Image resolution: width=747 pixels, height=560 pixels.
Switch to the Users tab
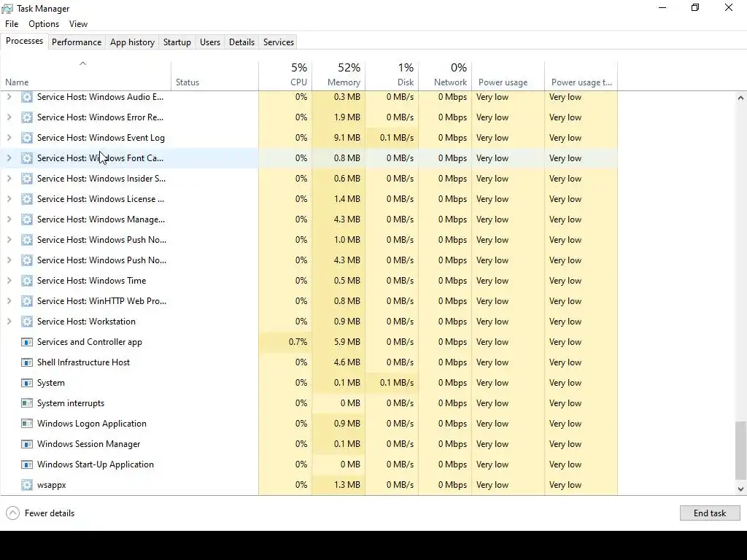tap(210, 42)
